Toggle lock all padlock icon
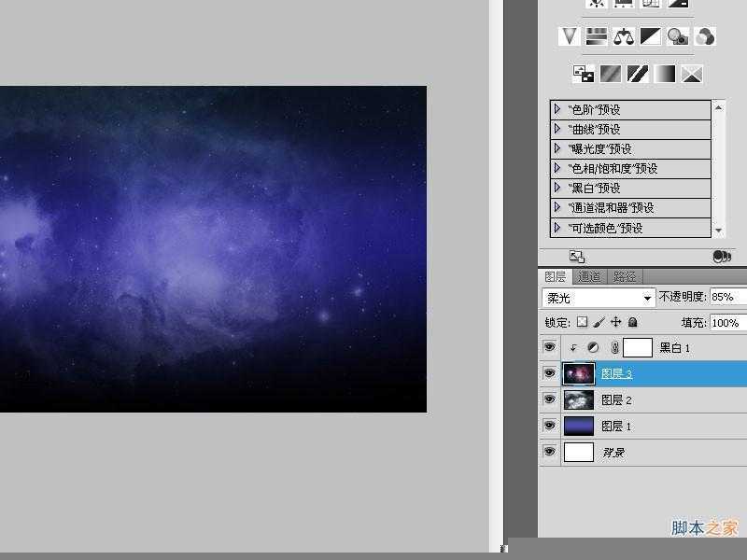 (633, 322)
